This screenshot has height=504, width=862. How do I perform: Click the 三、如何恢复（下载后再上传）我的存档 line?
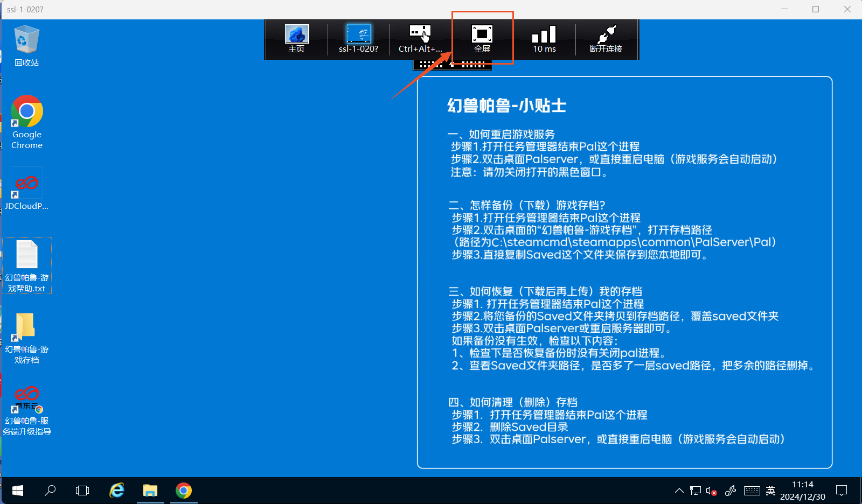[x=545, y=291]
